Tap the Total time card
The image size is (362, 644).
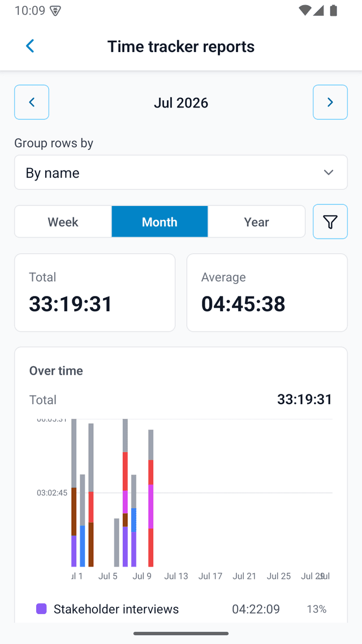(95, 293)
